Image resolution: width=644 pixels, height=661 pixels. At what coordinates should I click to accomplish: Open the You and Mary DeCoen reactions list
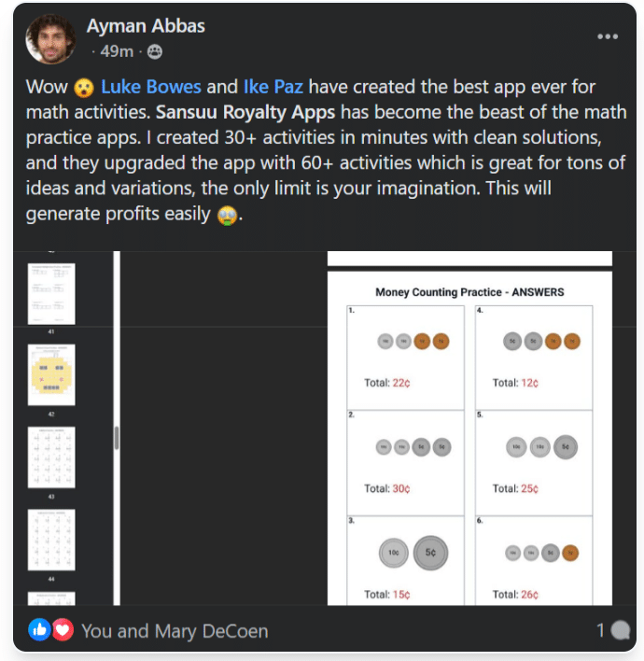coord(175,631)
